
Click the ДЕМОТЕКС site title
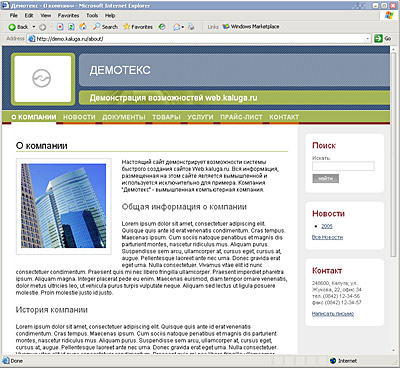120,70
